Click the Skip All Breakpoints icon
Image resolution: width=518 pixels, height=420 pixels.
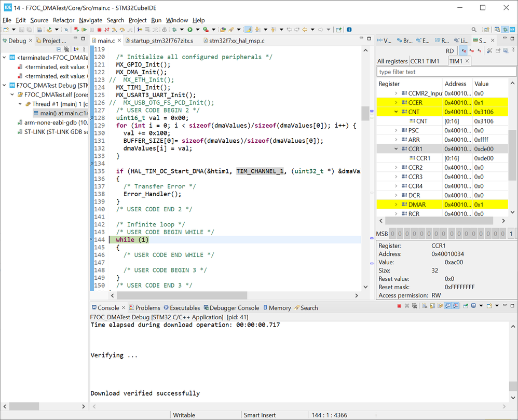point(66,30)
